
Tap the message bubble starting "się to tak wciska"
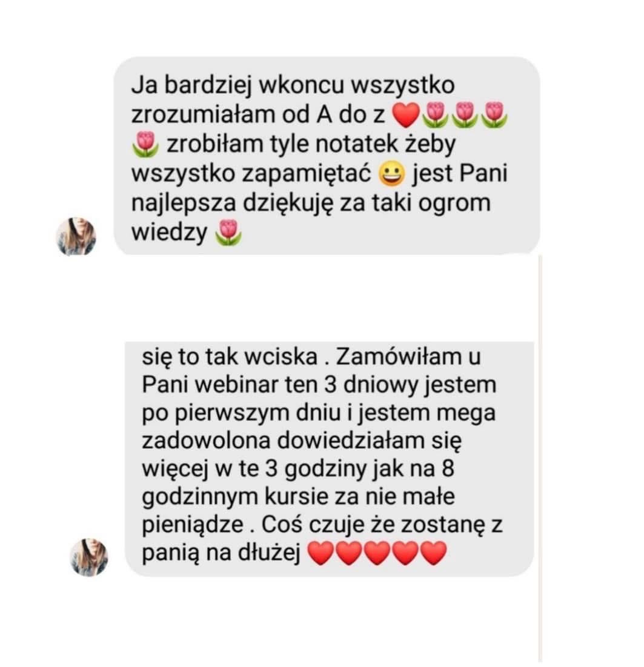coord(329,459)
